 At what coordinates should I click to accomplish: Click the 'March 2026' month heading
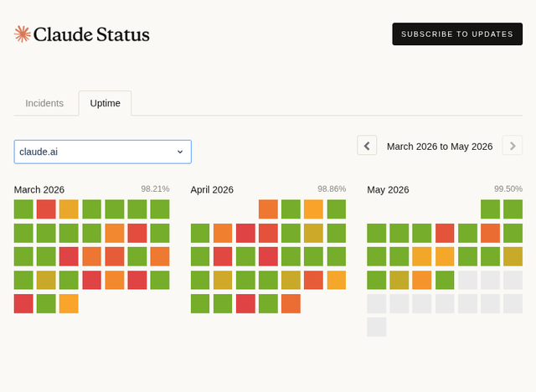39,189
